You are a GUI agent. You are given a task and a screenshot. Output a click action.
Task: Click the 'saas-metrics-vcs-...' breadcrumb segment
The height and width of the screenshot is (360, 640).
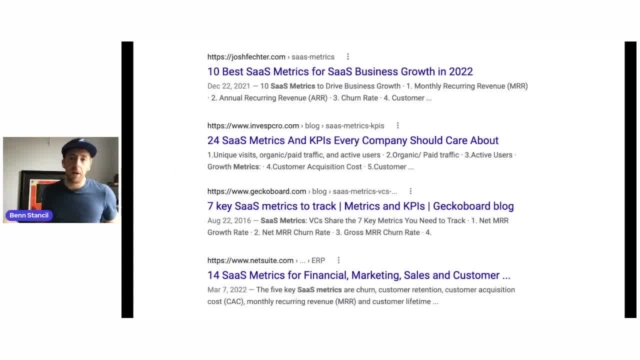click(x=364, y=191)
